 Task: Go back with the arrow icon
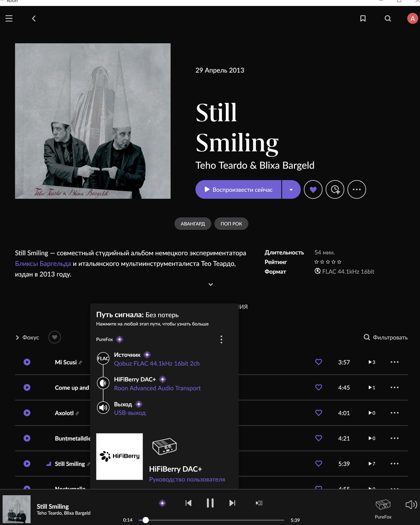34,18
